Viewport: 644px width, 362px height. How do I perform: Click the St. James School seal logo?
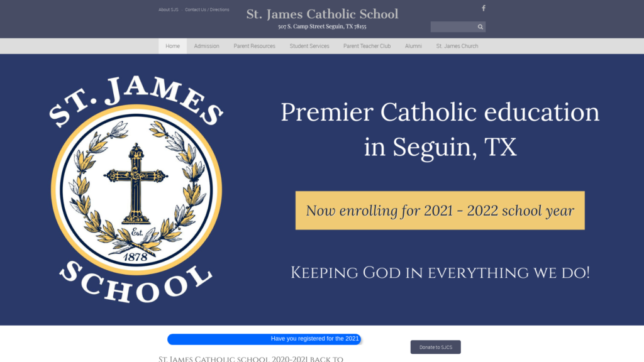click(136, 189)
